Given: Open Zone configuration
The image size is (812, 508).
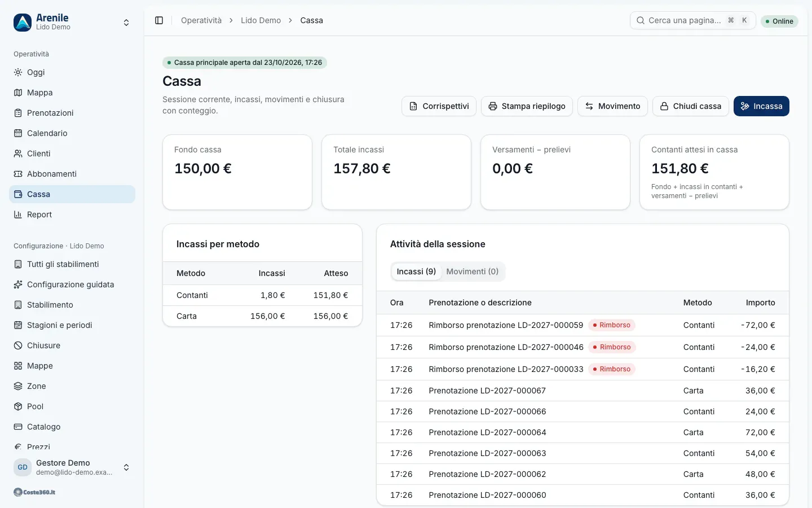Looking at the screenshot, I should pyautogui.click(x=72, y=386).
